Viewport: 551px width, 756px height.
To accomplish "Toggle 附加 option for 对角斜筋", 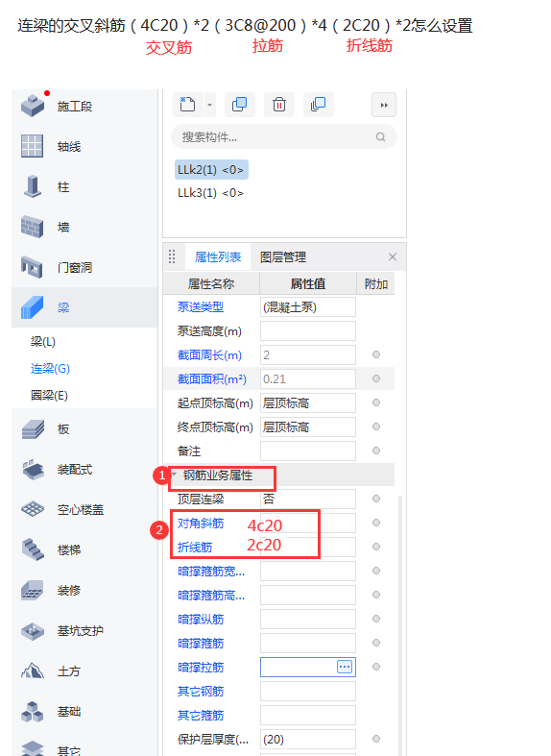I will 376,523.
